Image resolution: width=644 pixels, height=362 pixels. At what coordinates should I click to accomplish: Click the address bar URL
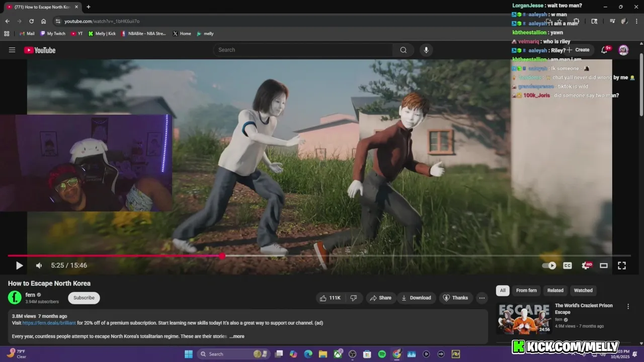tap(102, 21)
